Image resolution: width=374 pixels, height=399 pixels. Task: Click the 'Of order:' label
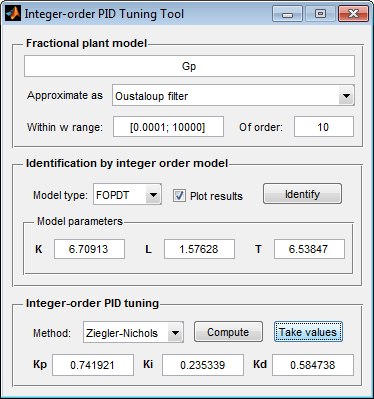(x=261, y=127)
